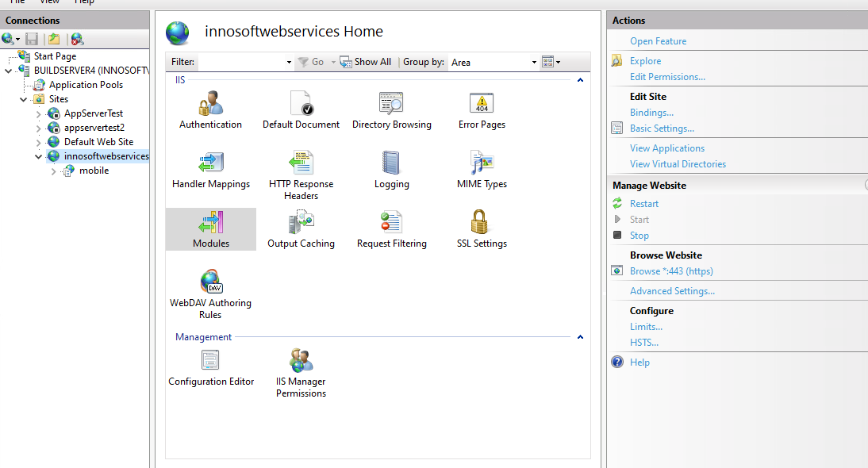Change the Group by Area dropdown
This screenshot has height=468, width=868.
[532, 61]
